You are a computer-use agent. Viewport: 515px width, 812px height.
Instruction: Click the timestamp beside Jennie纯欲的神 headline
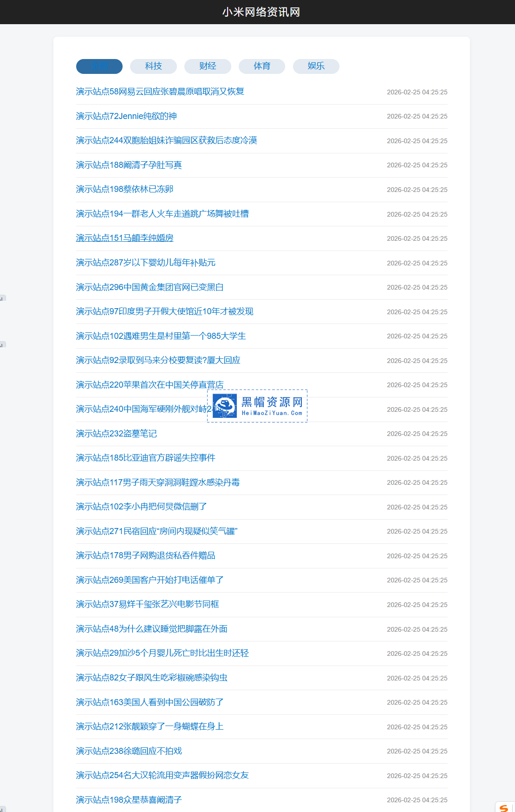[417, 116]
